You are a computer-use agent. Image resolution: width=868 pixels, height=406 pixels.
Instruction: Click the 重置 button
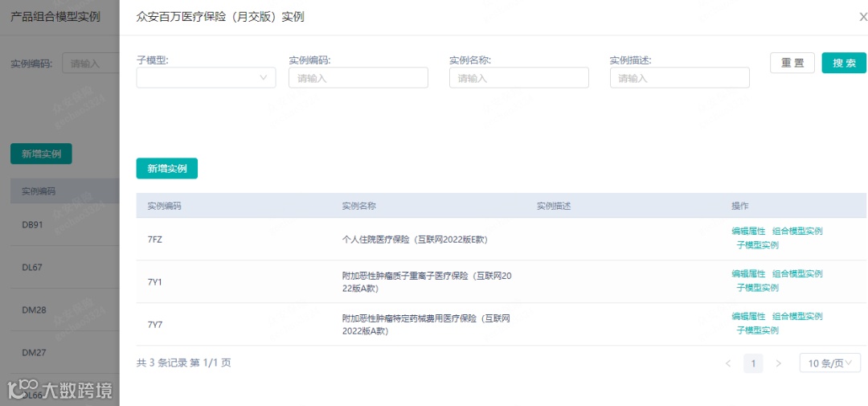[x=792, y=63]
